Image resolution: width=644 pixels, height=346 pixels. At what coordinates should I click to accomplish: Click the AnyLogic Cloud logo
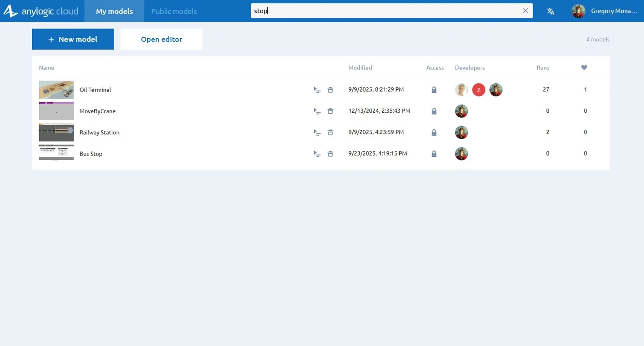point(41,12)
